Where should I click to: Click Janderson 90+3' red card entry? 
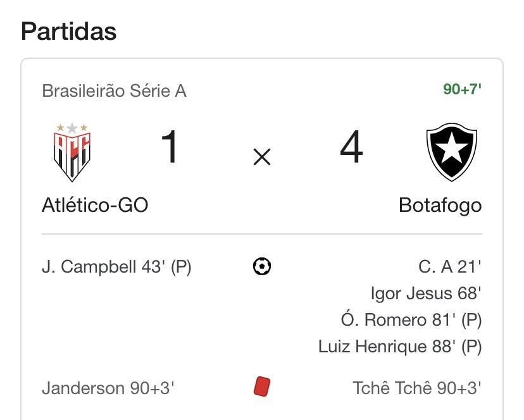[106, 388]
